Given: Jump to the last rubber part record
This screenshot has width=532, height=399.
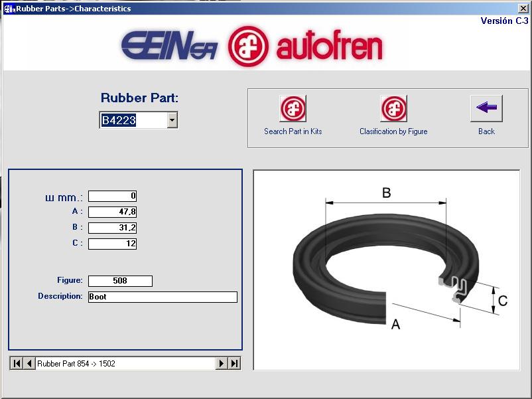Looking at the screenshot, I should 234,363.
